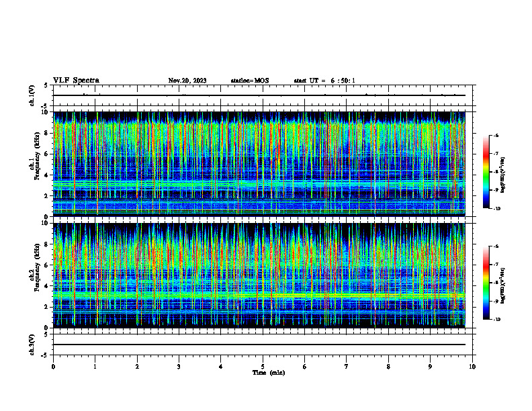532x411 pixels.
Task: Select the ch.1 color bar log(PSD) label
Action: [x=503, y=175]
